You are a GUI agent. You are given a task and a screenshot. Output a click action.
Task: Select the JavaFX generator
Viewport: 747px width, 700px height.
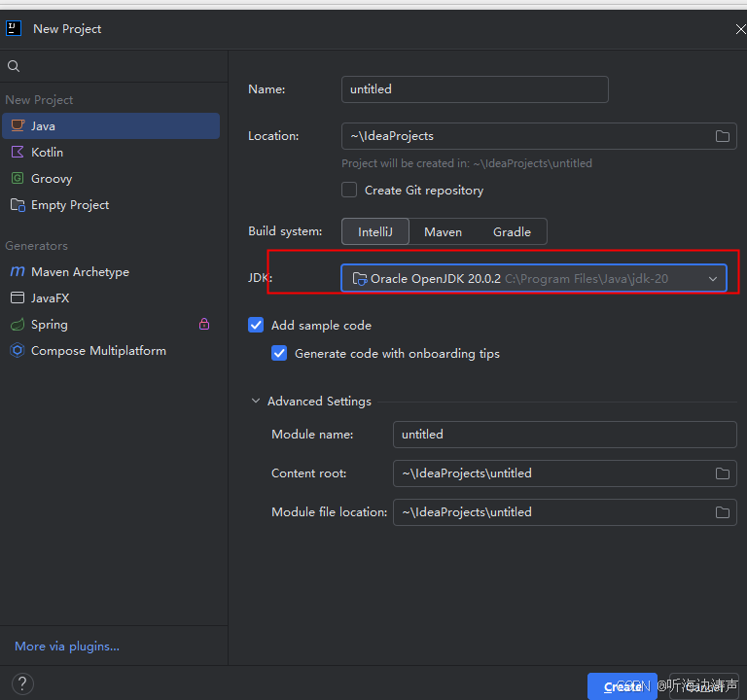pos(111,298)
